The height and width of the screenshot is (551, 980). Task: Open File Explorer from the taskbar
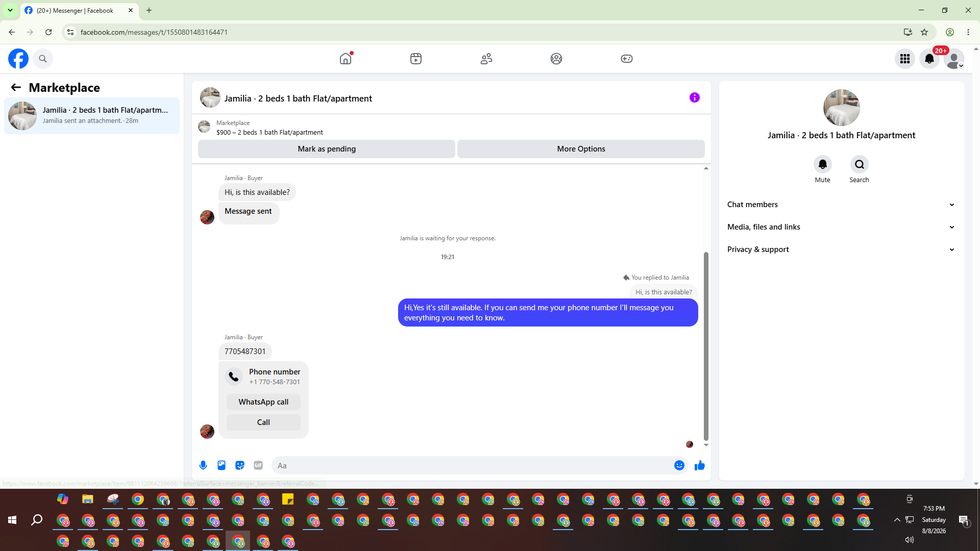click(88, 499)
